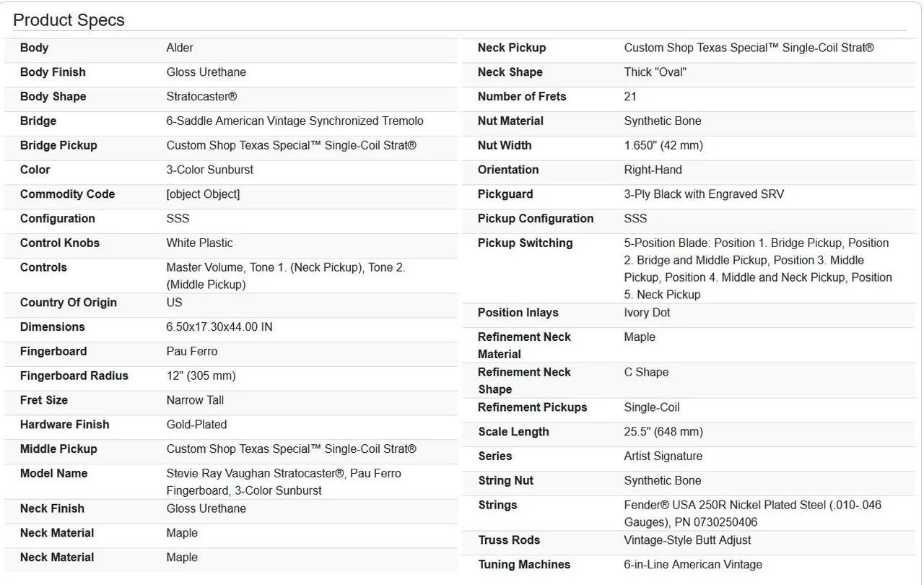
Task: Click the Strings Fender USA 250R value
Action: 753,513
